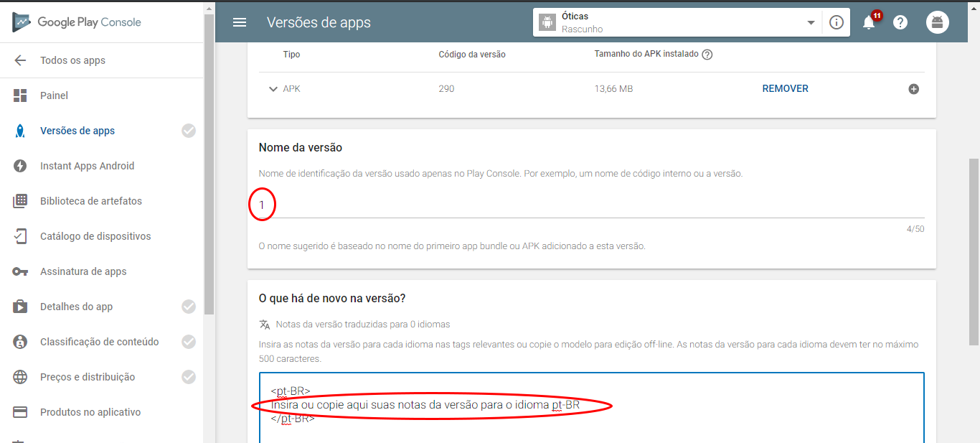Click check mark next to Classificação de conteúdo

coord(189,342)
